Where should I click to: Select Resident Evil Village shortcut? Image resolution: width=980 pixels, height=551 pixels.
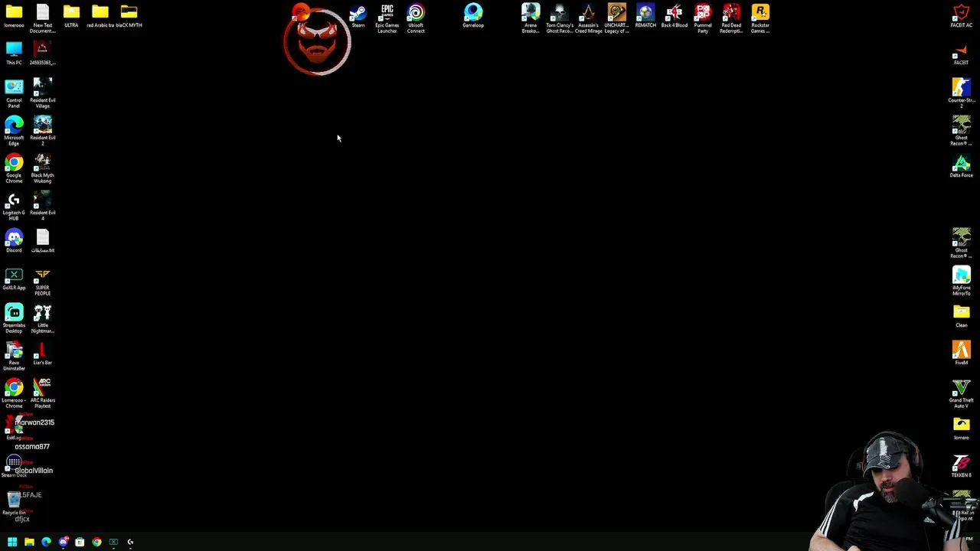click(43, 93)
